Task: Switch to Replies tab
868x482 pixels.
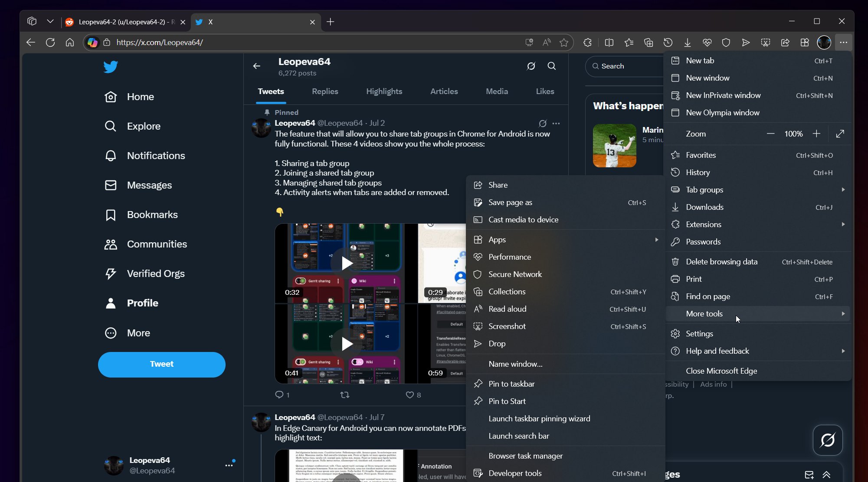Action: tap(325, 91)
